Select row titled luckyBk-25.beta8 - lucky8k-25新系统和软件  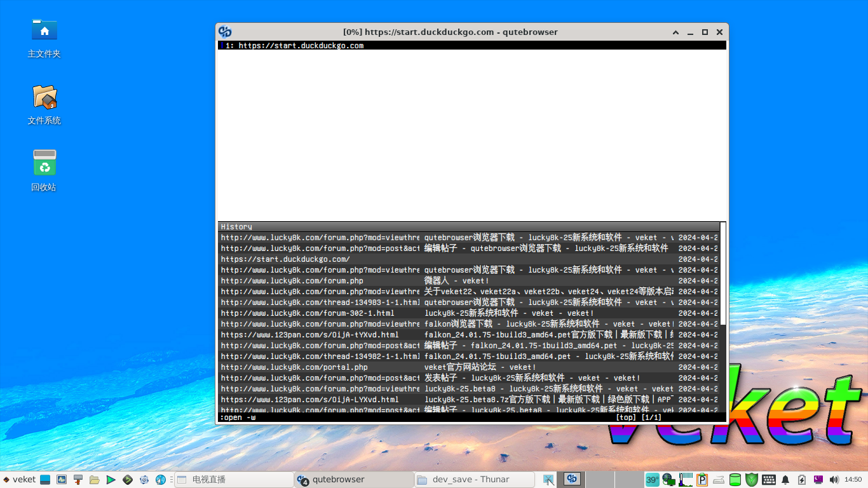point(470,389)
